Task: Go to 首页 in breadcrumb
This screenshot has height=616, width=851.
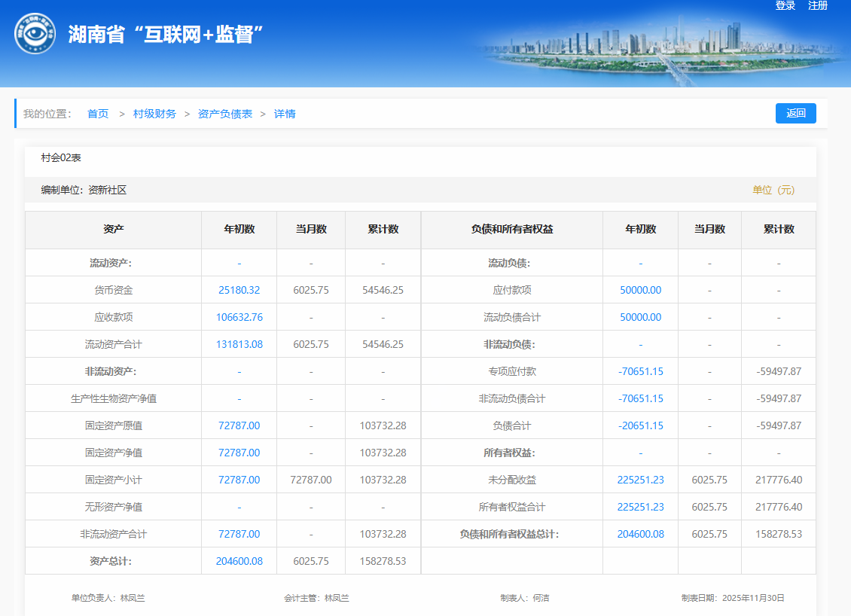Action: [98, 114]
